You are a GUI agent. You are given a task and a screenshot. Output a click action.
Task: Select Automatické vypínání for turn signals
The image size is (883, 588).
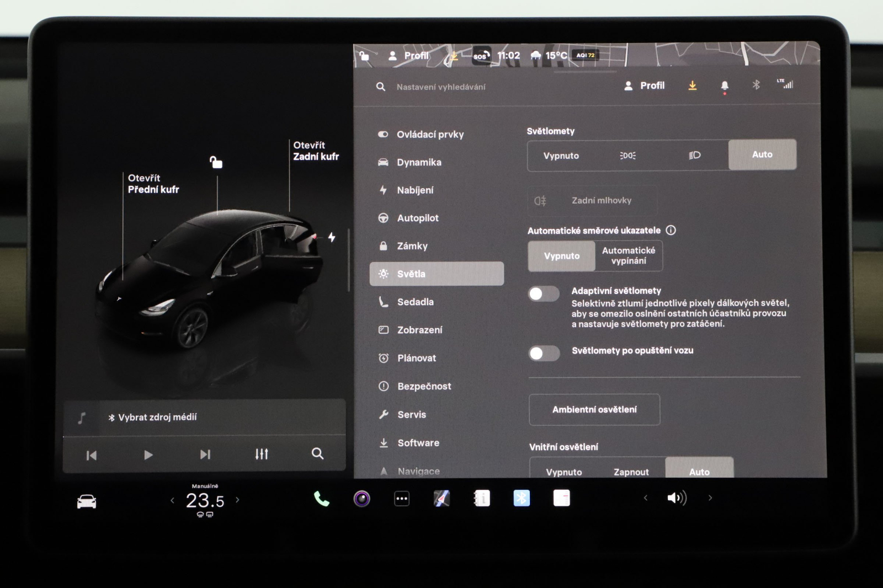629,255
